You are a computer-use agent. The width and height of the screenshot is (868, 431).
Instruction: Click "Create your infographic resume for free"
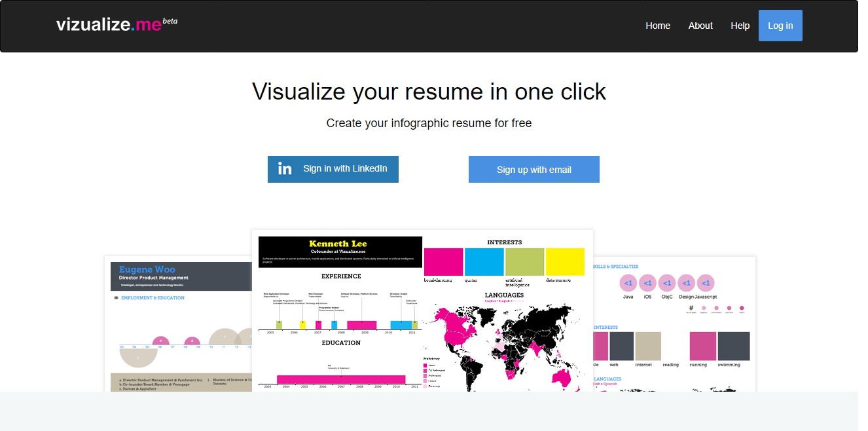click(429, 123)
